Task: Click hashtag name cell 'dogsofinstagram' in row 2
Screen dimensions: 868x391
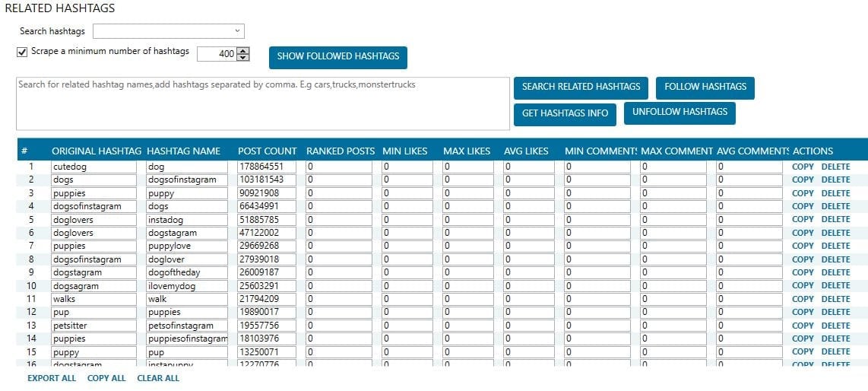Action: 187,180
